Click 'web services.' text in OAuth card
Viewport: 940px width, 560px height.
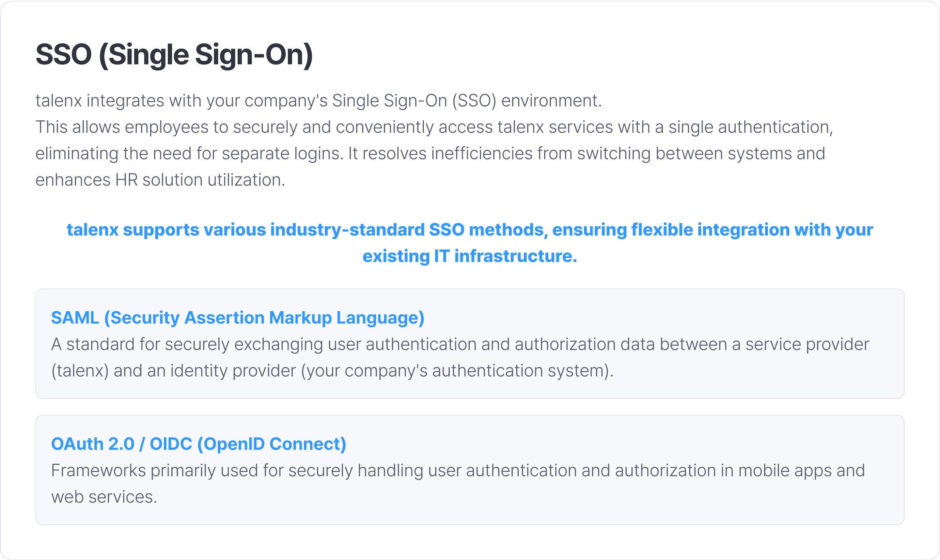coord(104,497)
